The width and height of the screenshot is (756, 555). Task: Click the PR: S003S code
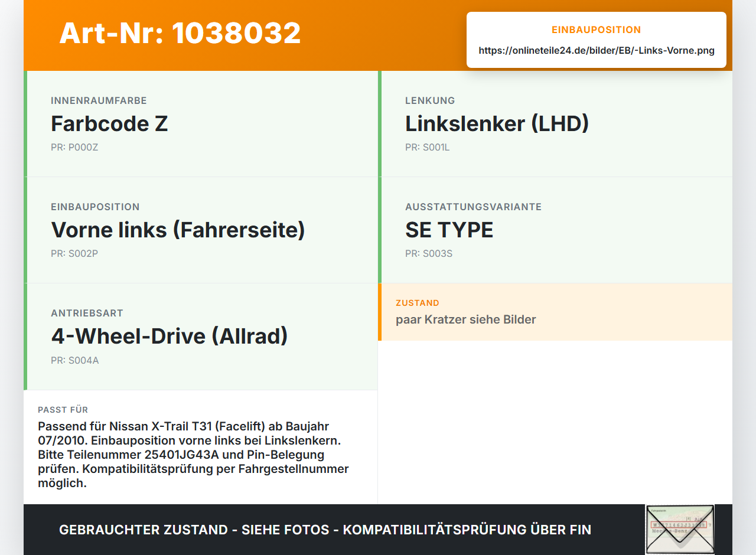click(x=429, y=254)
